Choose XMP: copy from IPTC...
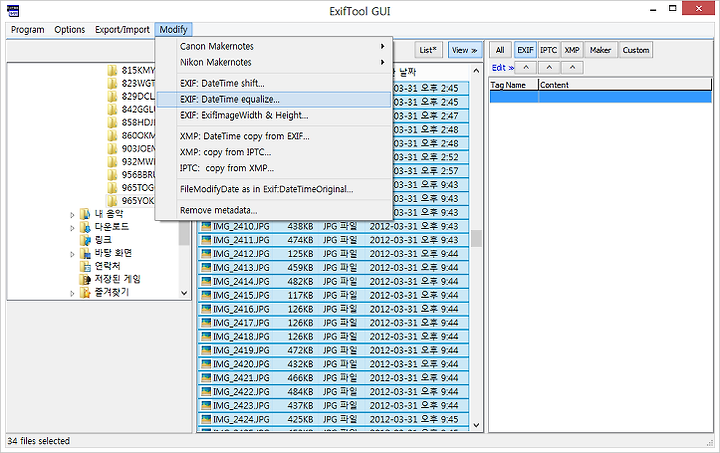The image size is (720, 453). (x=274, y=152)
